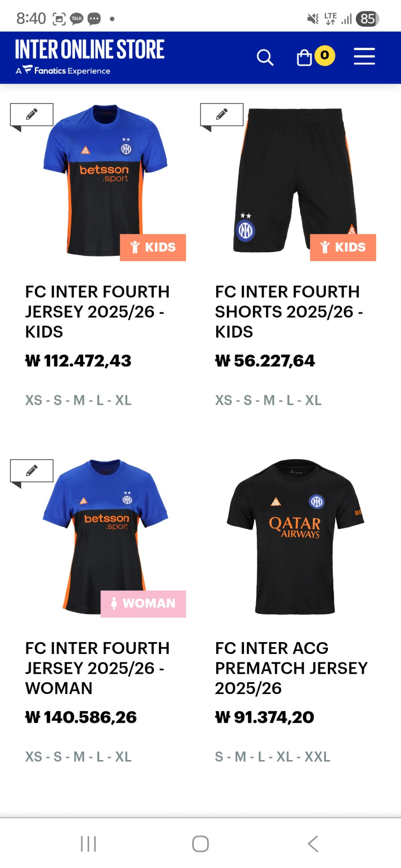This screenshot has width=401, height=868.
Task: Tap pencil icon on Woman Fourth Jersey
Action: 32,471
